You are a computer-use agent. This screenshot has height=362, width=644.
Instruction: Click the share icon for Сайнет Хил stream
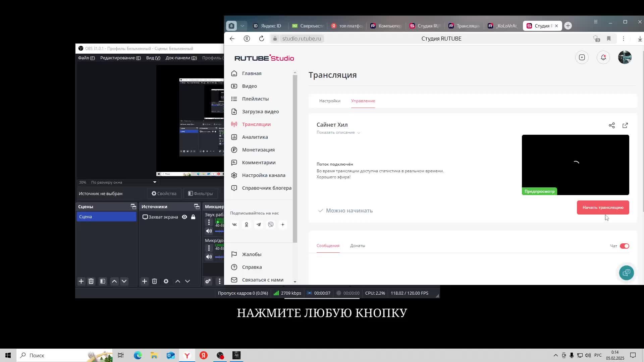tap(612, 125)
